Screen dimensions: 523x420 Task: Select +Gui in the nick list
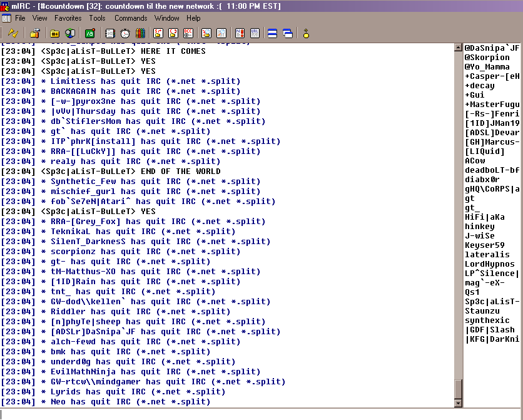point(474,95)
